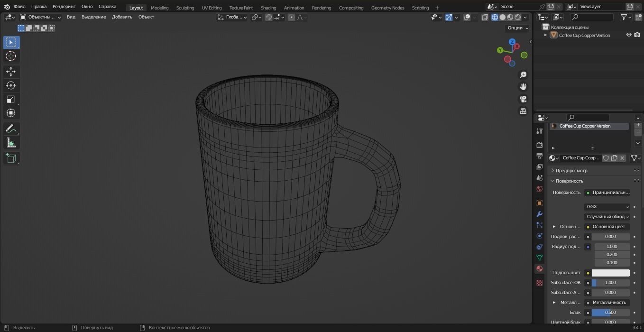Select the Annotate pencil tool

tap(11, 129)
